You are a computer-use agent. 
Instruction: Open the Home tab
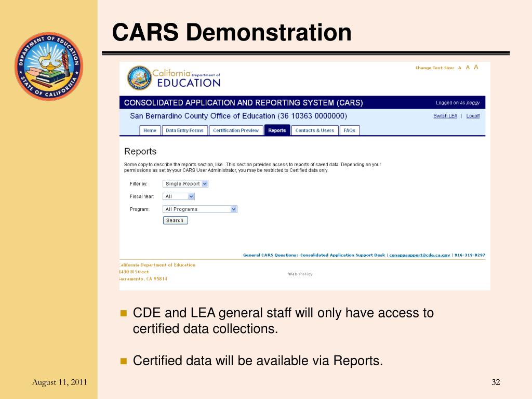click(150, 130)
